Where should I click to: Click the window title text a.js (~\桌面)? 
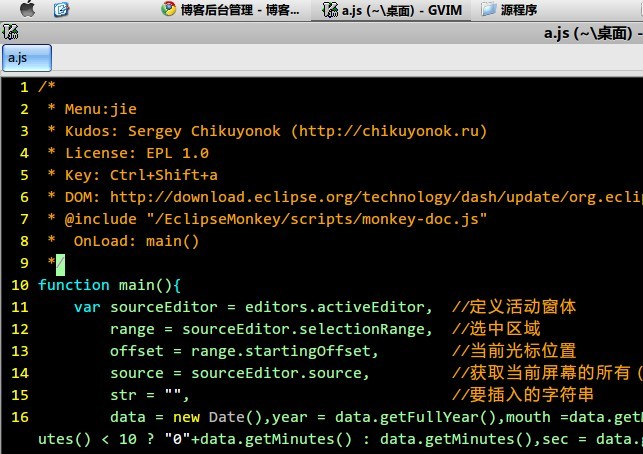click(x=588, y=33)
